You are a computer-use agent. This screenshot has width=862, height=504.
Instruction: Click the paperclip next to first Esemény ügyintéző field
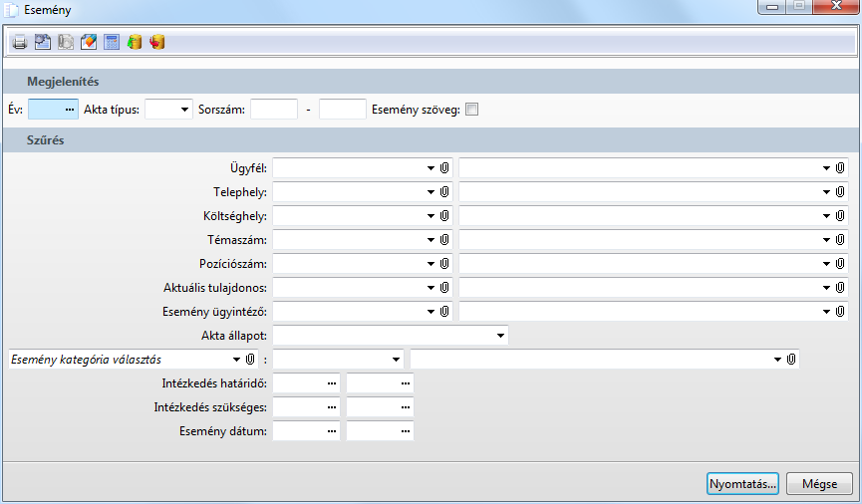pyautogui.click(x=444, y=312)
